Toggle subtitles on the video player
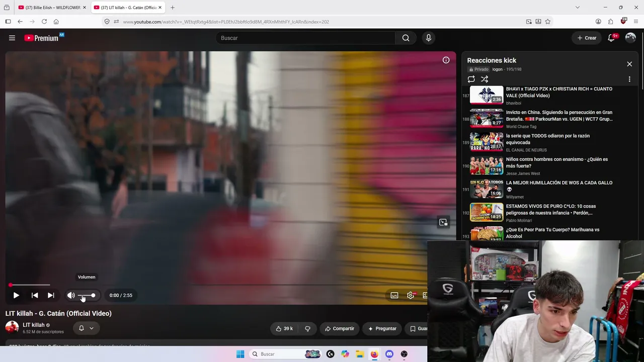This screenshot has width=644, height=362. coord(394,295)
